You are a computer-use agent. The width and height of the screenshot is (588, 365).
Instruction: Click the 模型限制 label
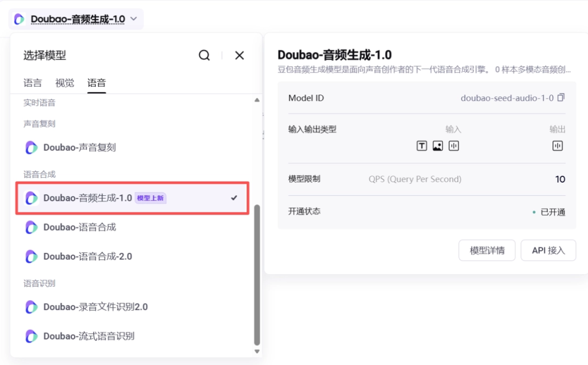click(304, 179)
